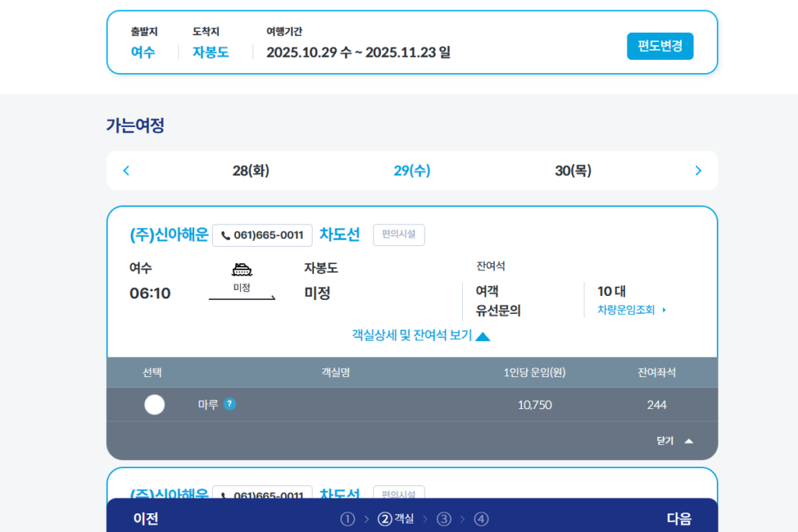Open the 마루 help question icon
This screenshot has width=798, height=532.
[x=230, y=403]
